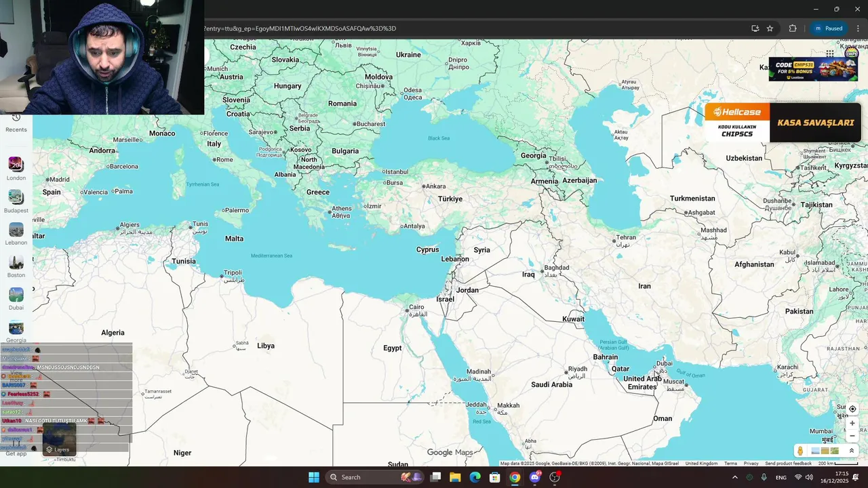Show hidden system tray icons chevron

pyautogui.click(x=734, y=477)
